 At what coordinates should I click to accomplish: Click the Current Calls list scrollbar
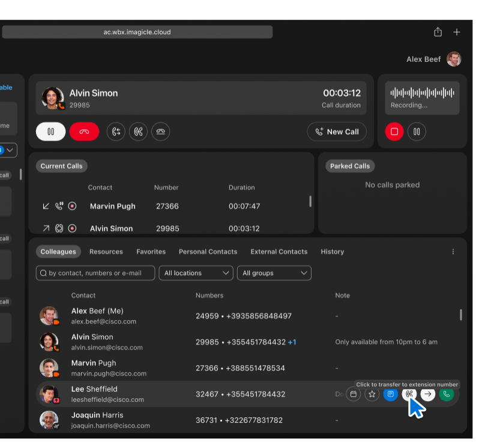[310, 201]
